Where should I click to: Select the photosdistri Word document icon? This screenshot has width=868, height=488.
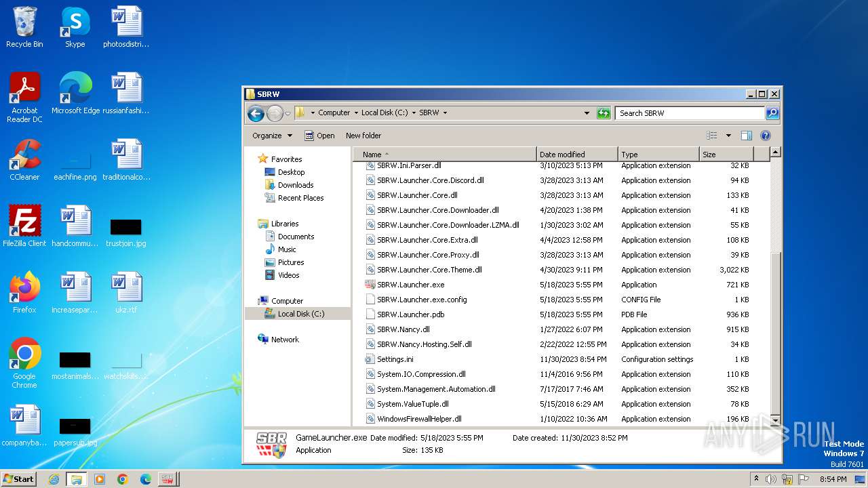(x=126, y=28)
